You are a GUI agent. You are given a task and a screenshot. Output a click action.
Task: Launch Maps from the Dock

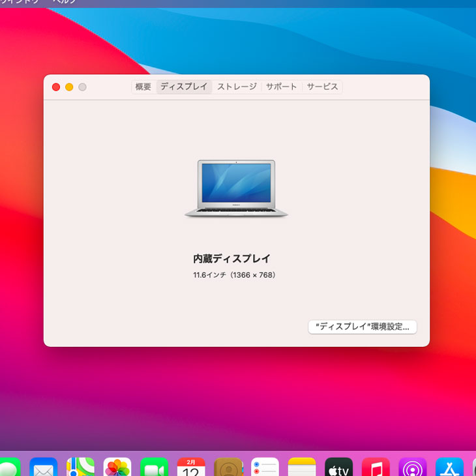(x=80, y=468)
